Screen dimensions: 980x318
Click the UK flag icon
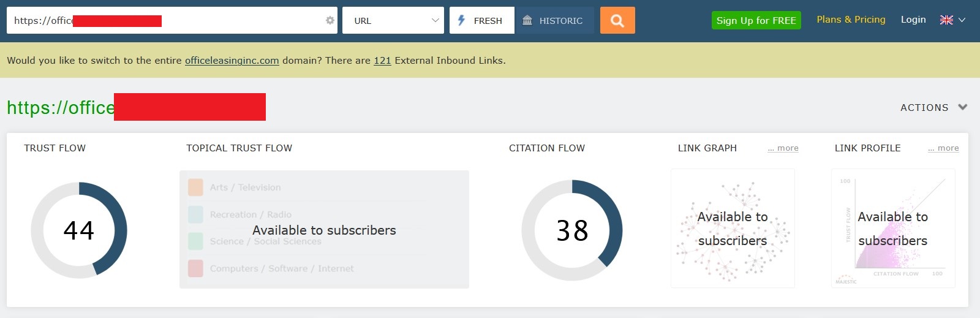tap(946, 20)
